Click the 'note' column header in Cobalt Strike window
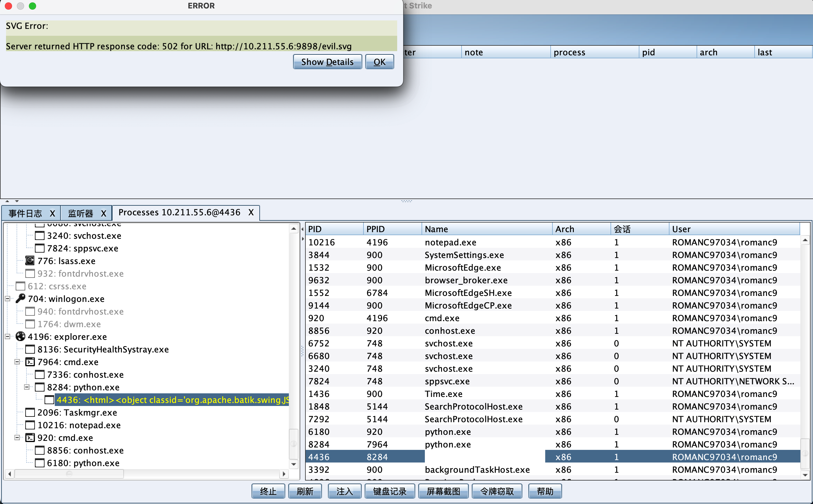 pos(506,52)
